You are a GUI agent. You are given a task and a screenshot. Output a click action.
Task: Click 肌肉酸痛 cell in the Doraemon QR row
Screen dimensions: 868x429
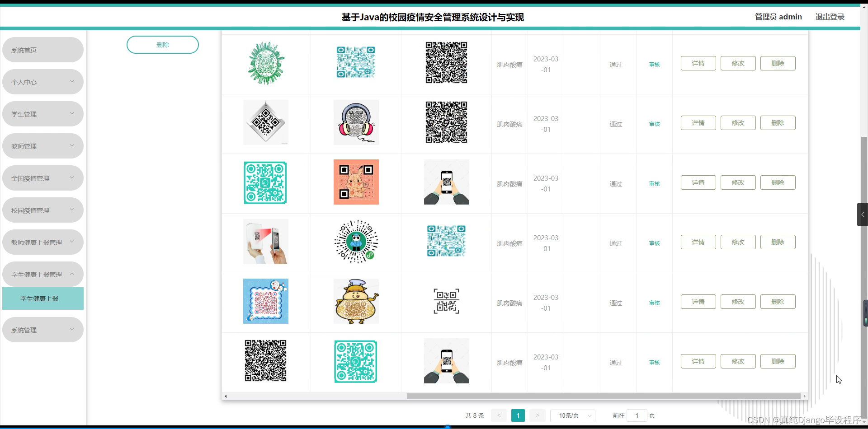509,303
